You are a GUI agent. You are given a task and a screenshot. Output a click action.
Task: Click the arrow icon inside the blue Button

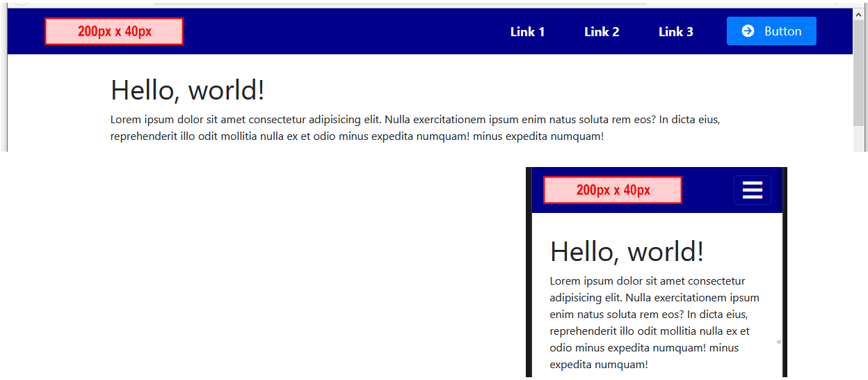(748, 31)
